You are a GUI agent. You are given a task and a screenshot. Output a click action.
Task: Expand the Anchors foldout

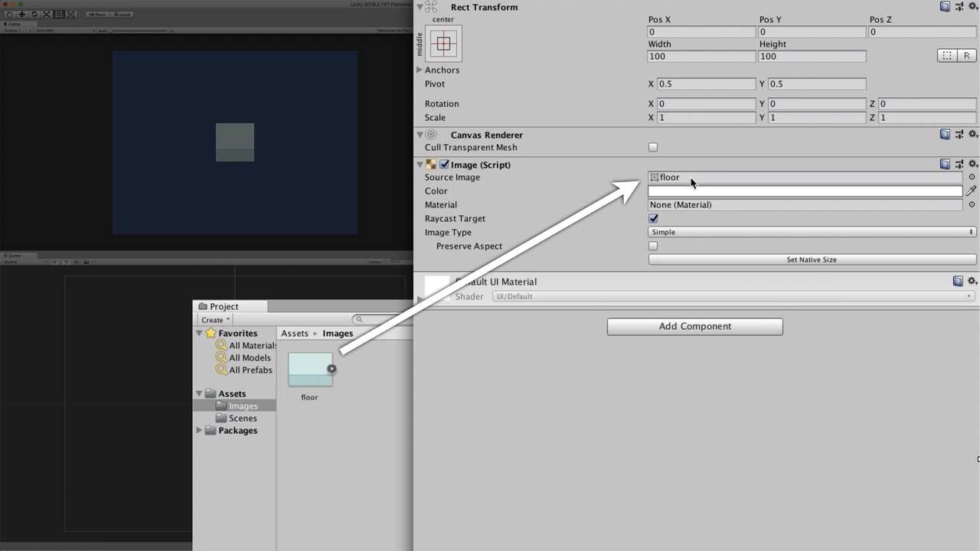tap(420, 70)
